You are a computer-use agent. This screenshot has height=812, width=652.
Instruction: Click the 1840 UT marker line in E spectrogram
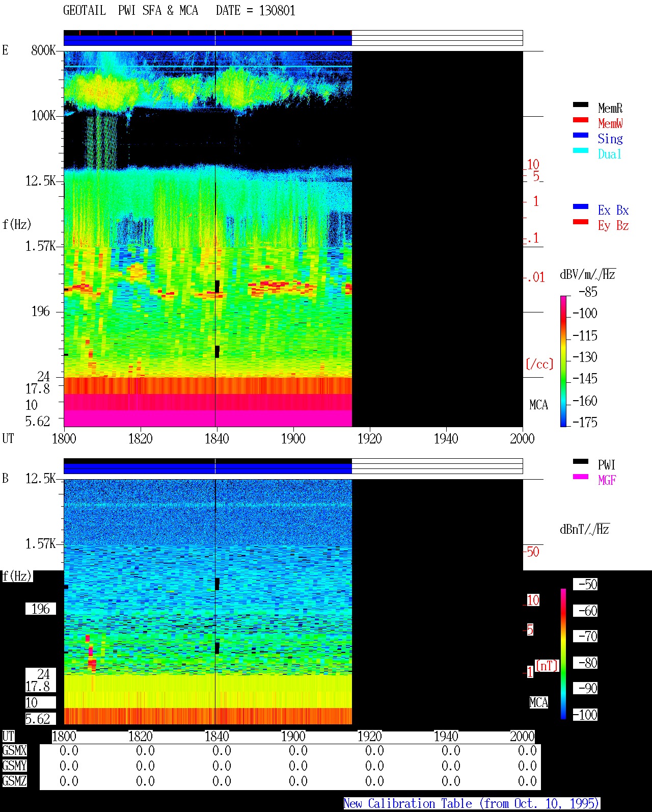[215, 239]
